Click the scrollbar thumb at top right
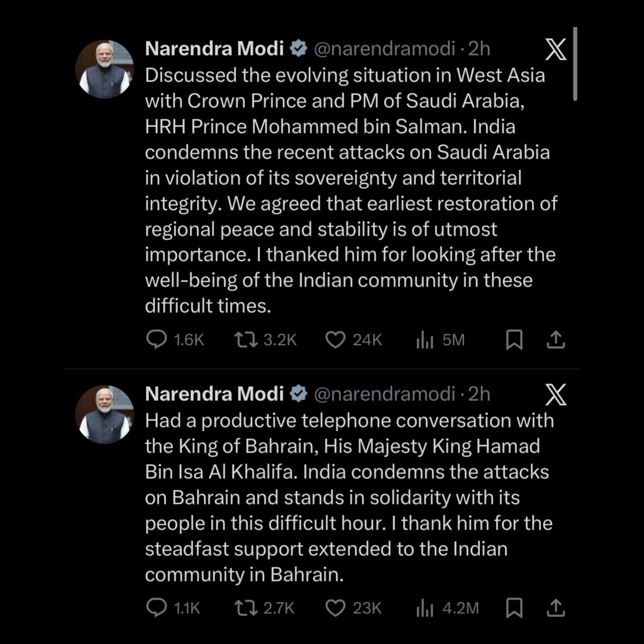Viewport: 644px width, 644px height. pos(575,64)
